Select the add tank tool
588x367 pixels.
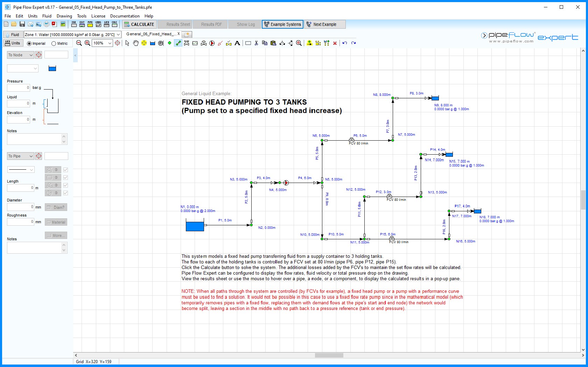tap(153, 43)
